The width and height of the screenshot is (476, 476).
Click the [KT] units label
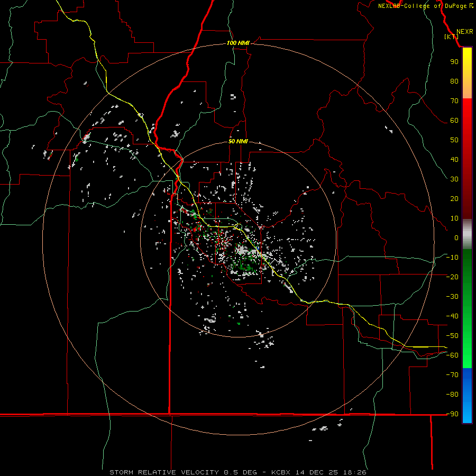(452, 36)
